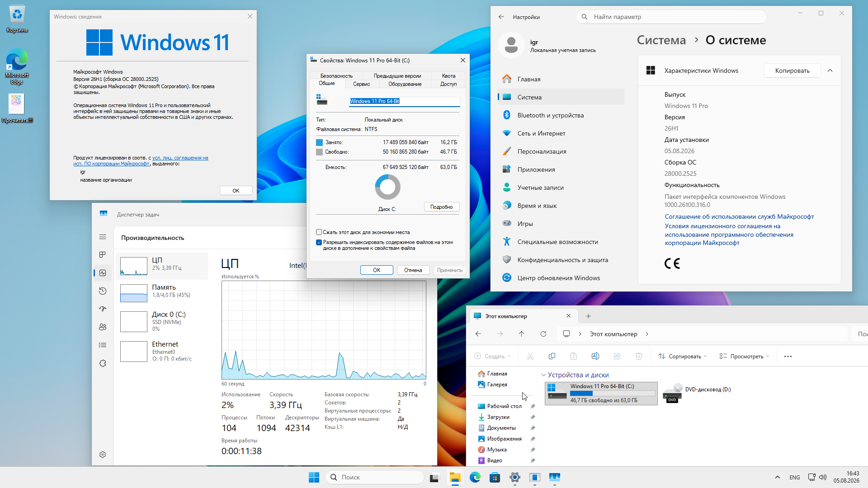Open the license agreement link in 'Windows: сведения'
The height and width of the screenshot is (488, 868).
click(141, 161)
